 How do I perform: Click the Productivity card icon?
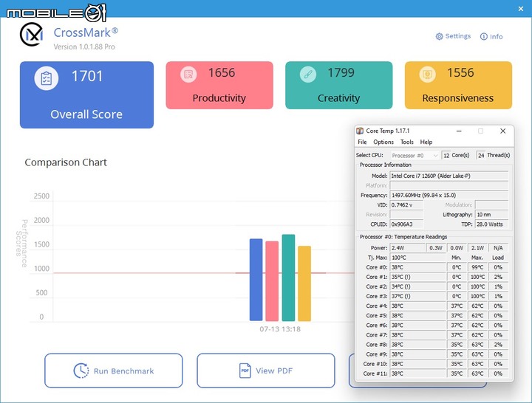(x=188, y=74)
